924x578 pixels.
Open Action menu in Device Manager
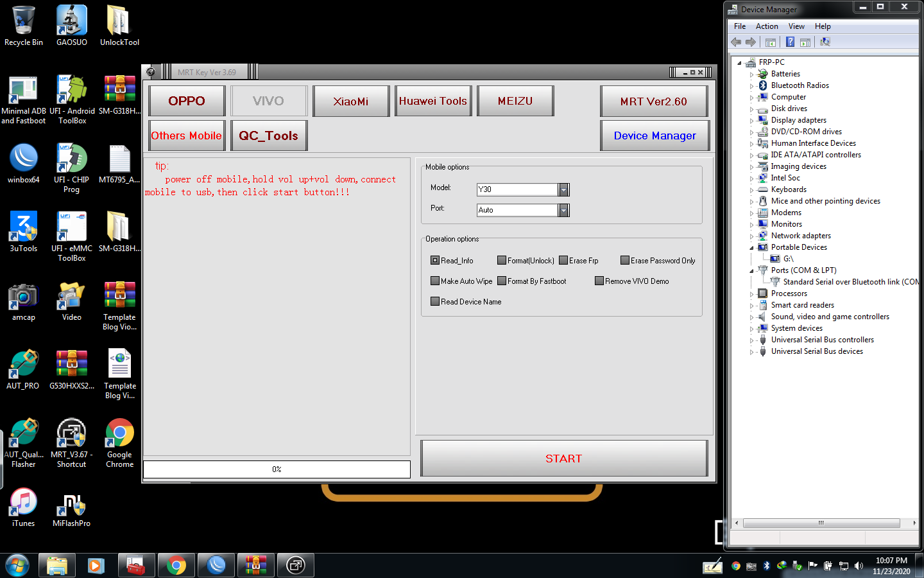point(767,26)
